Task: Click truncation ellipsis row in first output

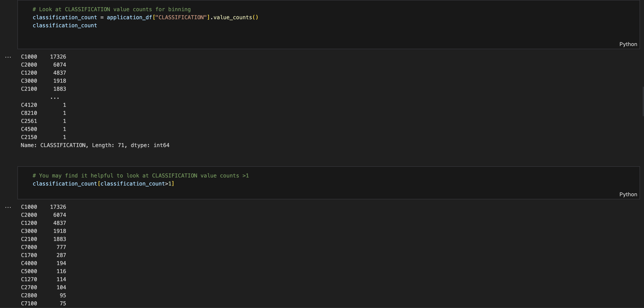Action: coord(55,97)
